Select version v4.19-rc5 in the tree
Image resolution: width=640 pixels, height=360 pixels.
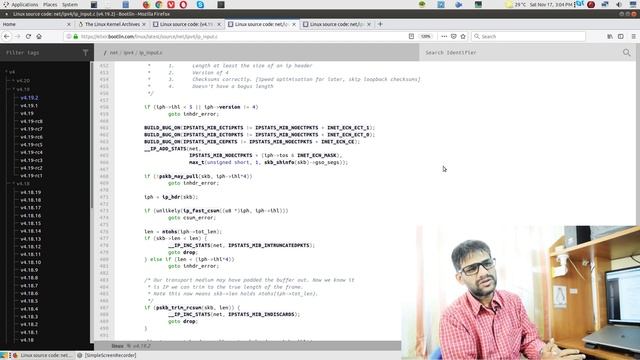coord(31,144)
